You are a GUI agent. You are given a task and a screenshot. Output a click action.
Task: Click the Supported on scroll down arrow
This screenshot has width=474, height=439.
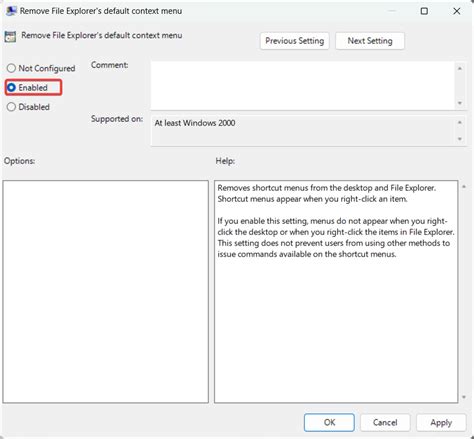(x=460, y=139)
